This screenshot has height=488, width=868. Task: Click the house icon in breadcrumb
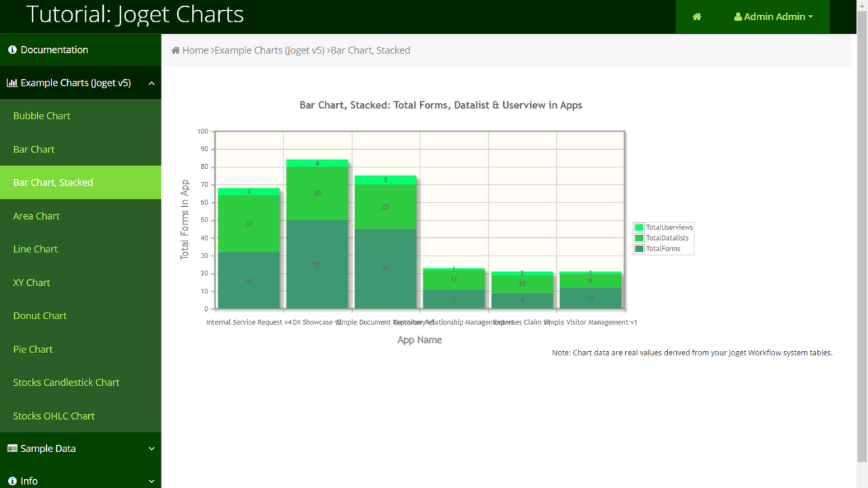176,50
